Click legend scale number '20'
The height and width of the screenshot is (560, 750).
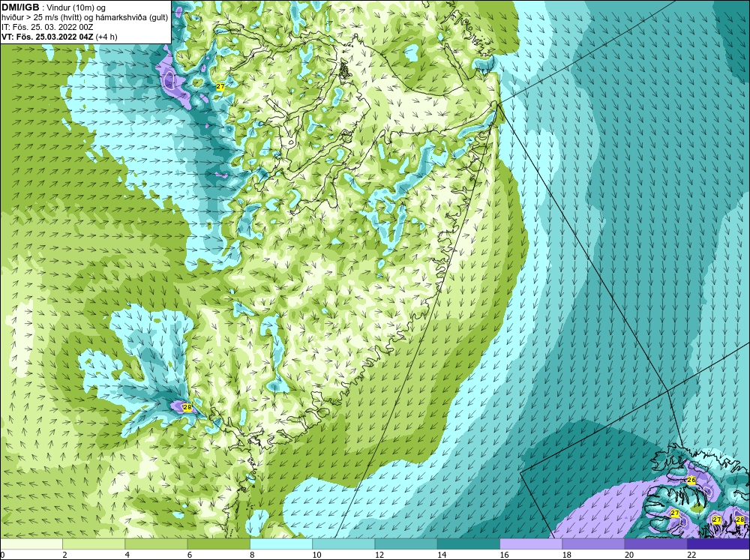pyautogui.click(x=629, y=555)
